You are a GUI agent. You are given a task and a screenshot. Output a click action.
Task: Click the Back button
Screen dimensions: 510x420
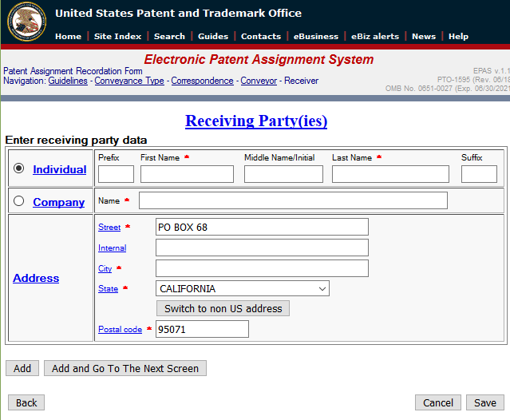tap(26, 402)
